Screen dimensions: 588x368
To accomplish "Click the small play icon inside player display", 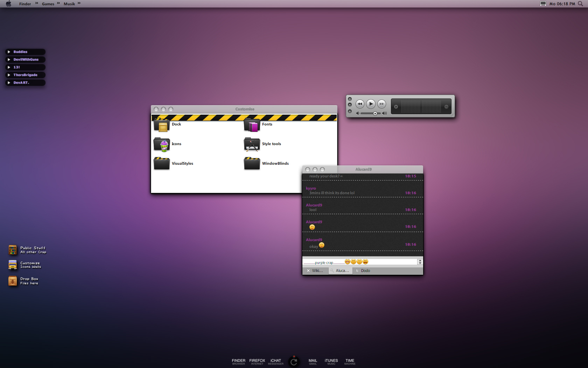I will pyautogui.click(x=396, y=107).
